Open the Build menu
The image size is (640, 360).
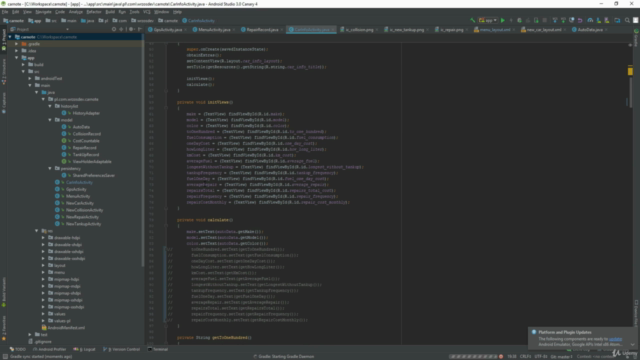coord(110,12)
